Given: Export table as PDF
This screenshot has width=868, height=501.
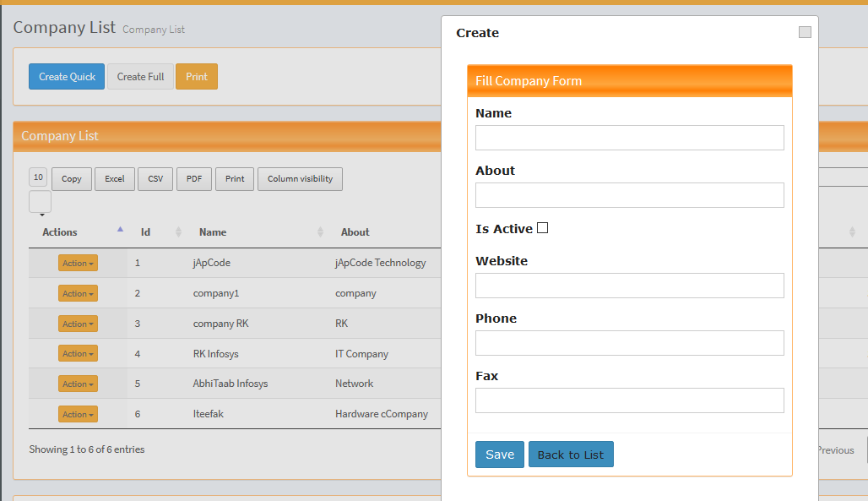Looking at the screenshot, I should pos(194,179).
